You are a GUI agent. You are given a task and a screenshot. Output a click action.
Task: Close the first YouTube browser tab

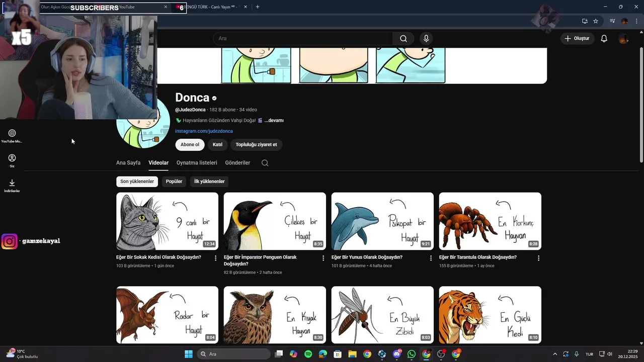(x=166, y=7)
